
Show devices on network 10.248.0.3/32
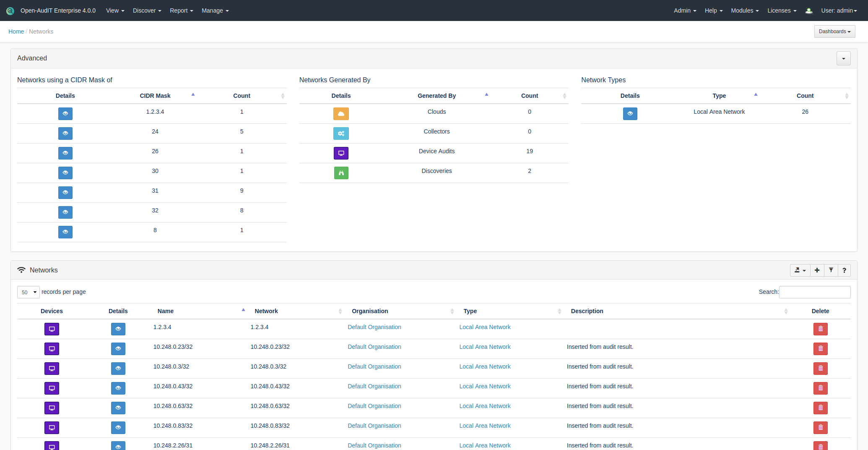[52, 369]
